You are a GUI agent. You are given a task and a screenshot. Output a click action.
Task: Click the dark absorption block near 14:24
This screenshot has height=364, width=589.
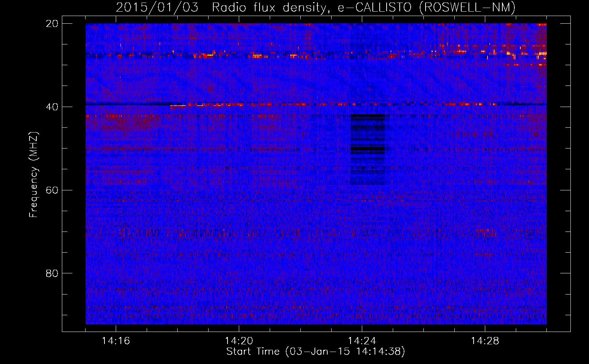pos(368,149)
